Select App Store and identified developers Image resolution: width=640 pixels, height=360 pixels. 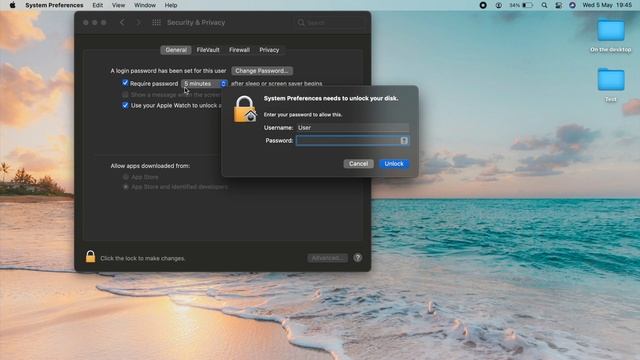(x=126, y=187)
